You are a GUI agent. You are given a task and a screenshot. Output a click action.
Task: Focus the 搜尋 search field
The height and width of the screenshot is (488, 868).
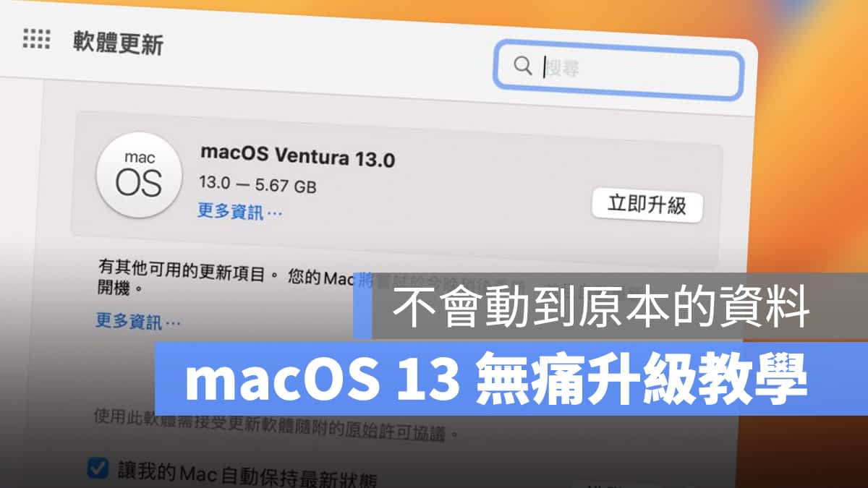[618, 69]
